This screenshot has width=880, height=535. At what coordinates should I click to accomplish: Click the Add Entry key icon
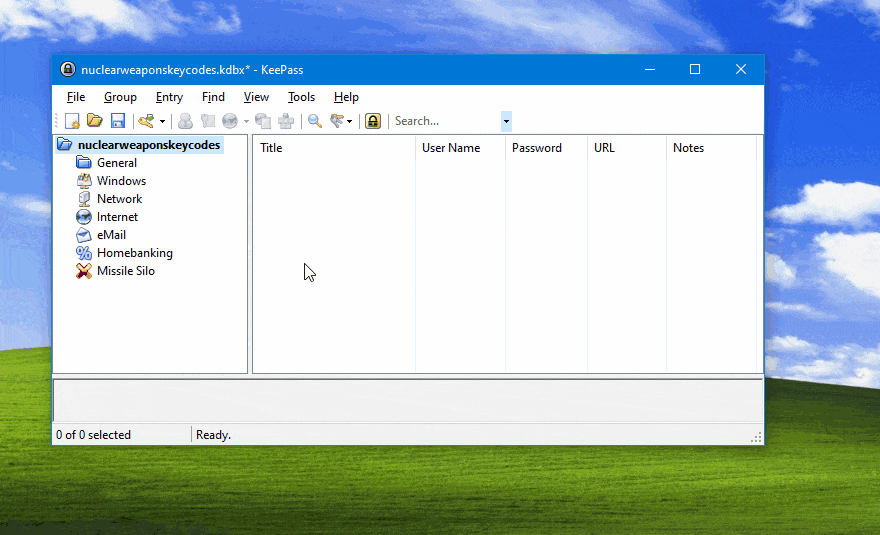pyautogui.click(x=146, y=121)
